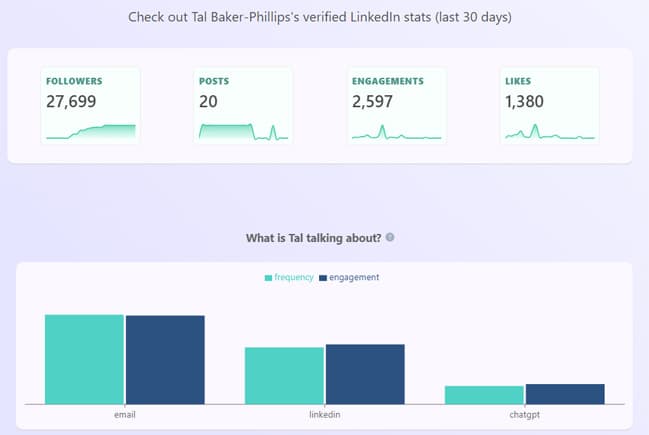Screen dimensions: 649x435
Task: Click the 'linkedin' axis label
Action: [x=325, y=413]
